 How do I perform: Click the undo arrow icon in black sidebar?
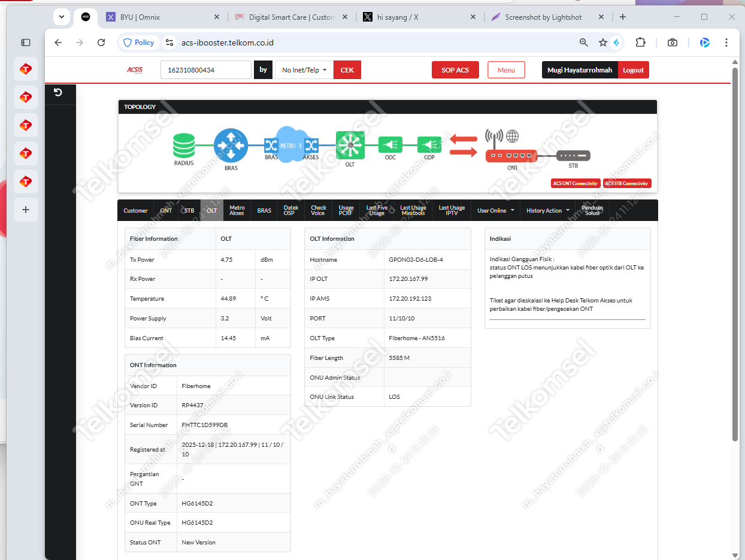[58, 92]
